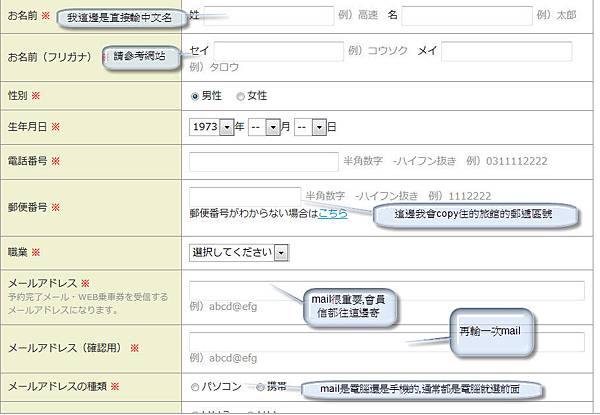600x415 pixels.
Task: Click the 再輸一次mail callout bubble
Action: [x=491, y=332]
